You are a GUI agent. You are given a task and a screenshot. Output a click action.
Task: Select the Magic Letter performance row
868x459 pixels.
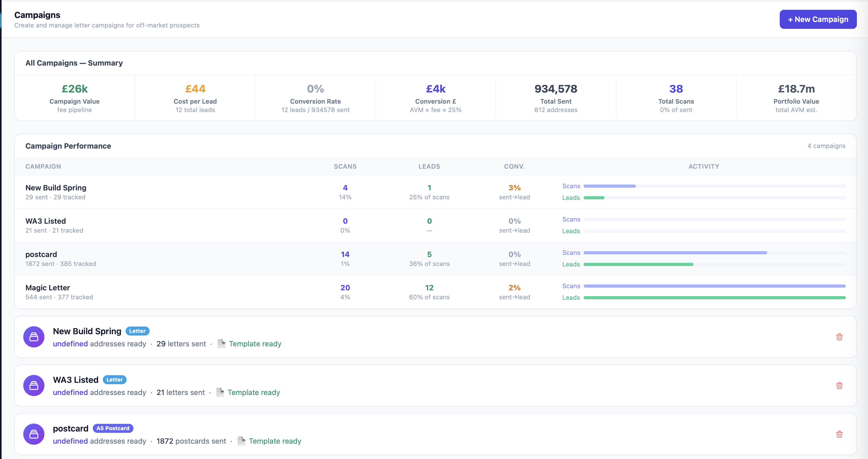tap(435, 292)
